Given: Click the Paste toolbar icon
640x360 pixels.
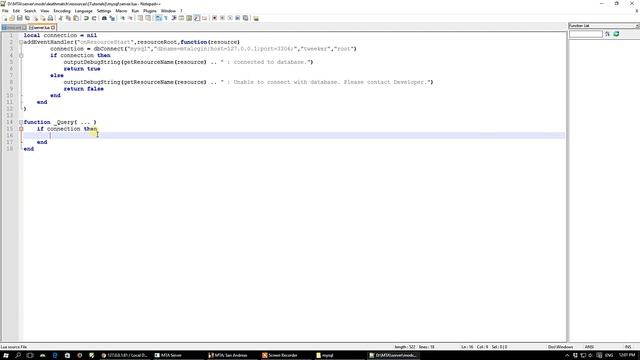Looking at the screenshot, I should [x=76, y=18].
